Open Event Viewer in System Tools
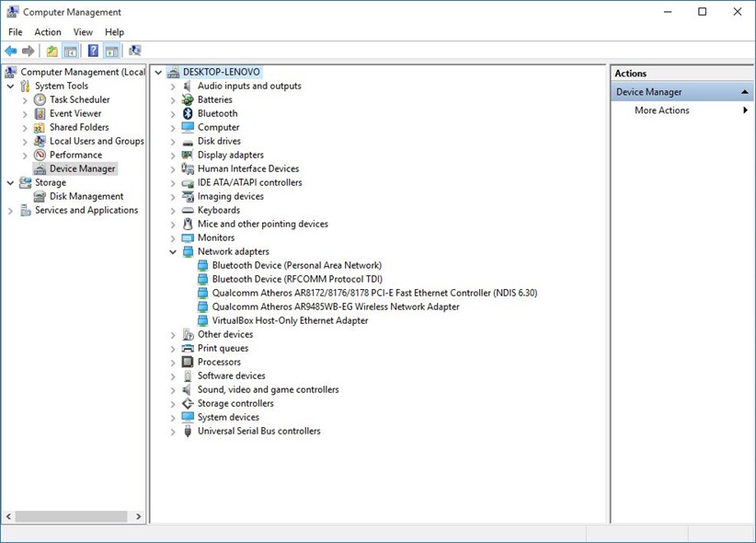 coord(75,113)
